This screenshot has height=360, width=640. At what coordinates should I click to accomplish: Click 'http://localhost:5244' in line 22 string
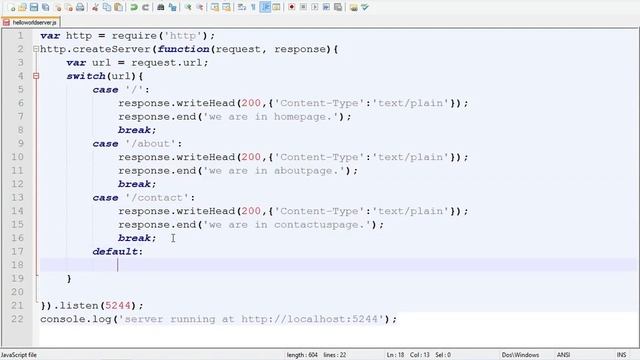(310, 319)
